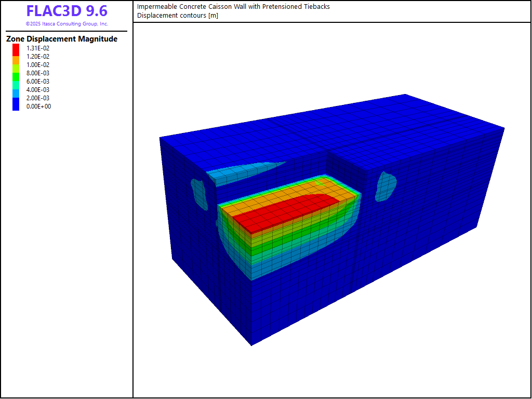
Task: Open the Itasca Consulting Group copyright line
Action: (66, 24)
